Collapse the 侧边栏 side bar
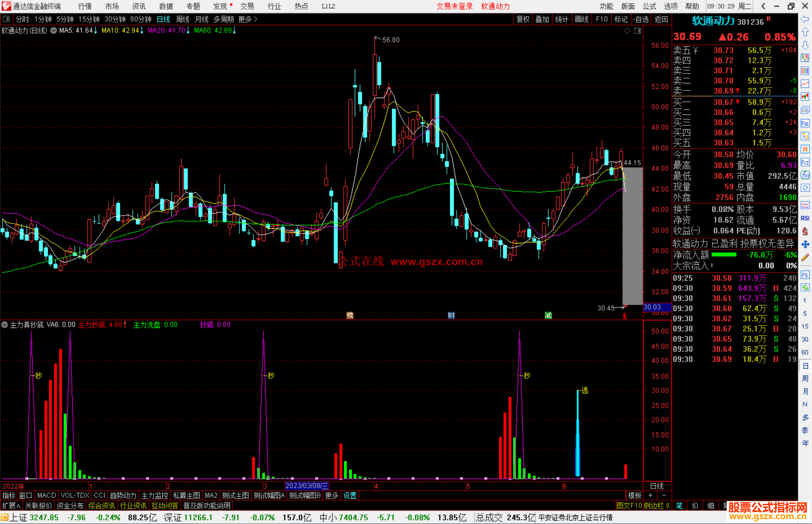Screen dimensions: 812x524 click(656, 506)
